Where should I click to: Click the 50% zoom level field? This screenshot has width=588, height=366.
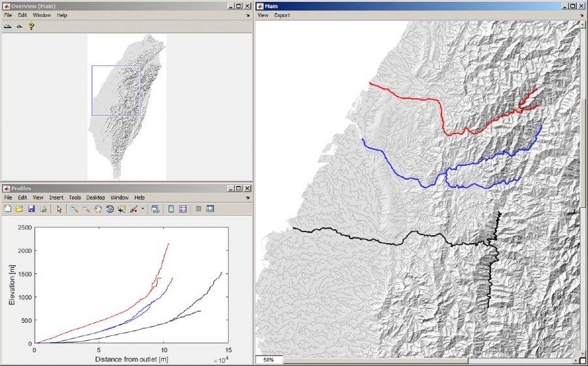tap(269, 360)
